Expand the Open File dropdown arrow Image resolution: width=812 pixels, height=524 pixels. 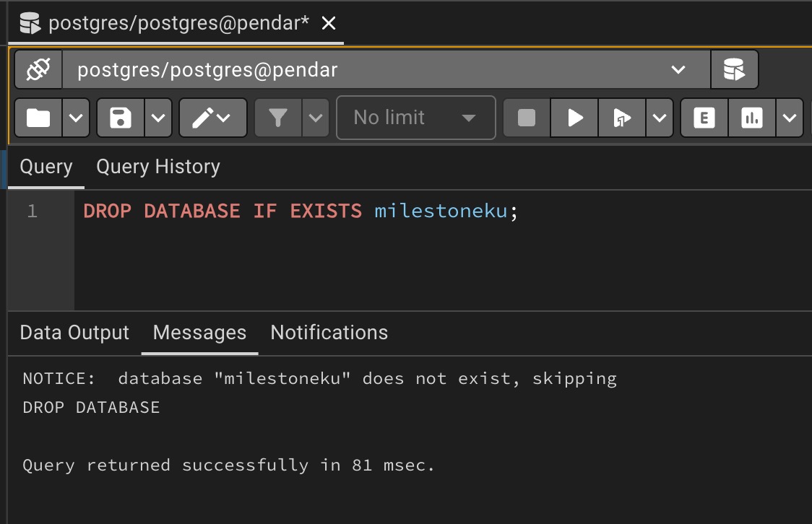pos(76,118)
